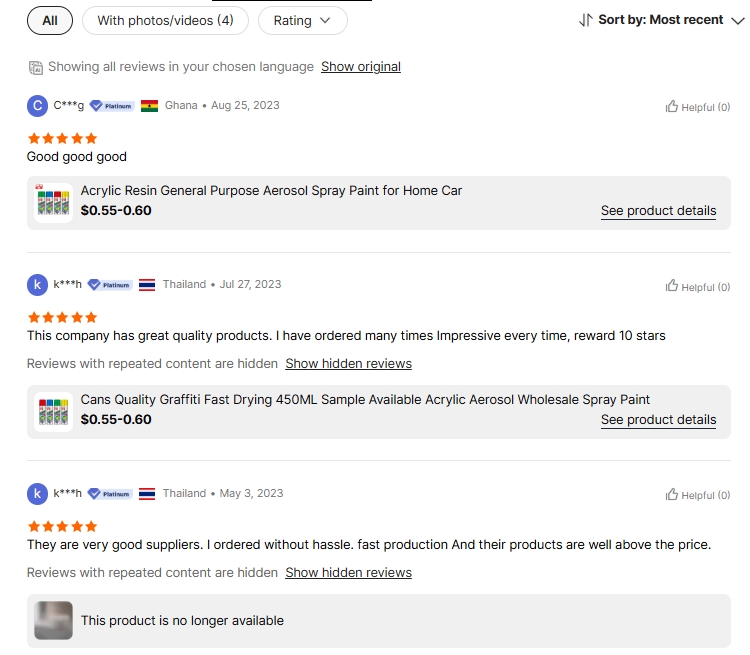750x655 pixels.
Task: See product details for Acrylic Resin Spray Paint
Action: pos(658,211)
